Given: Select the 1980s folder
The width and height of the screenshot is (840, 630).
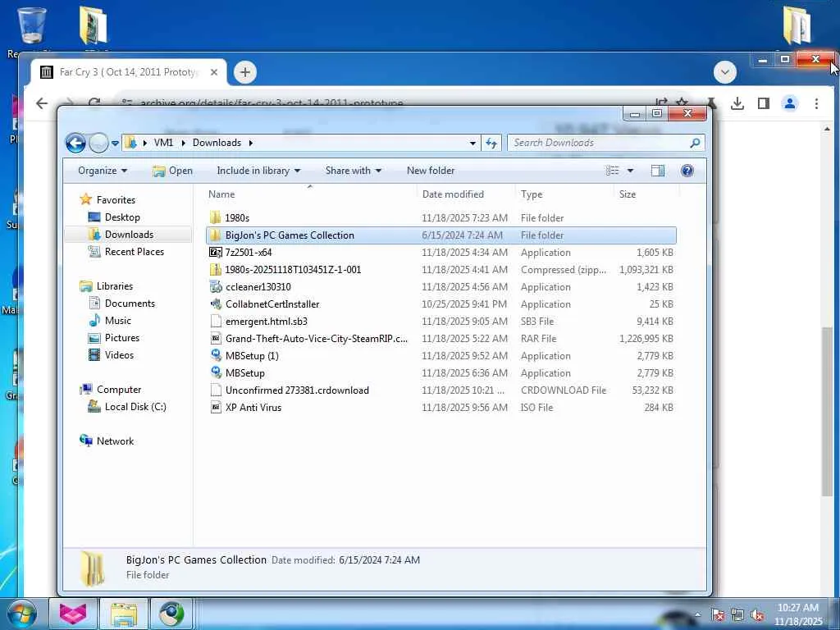Looking at the screenshot, I should pos(441,217).
